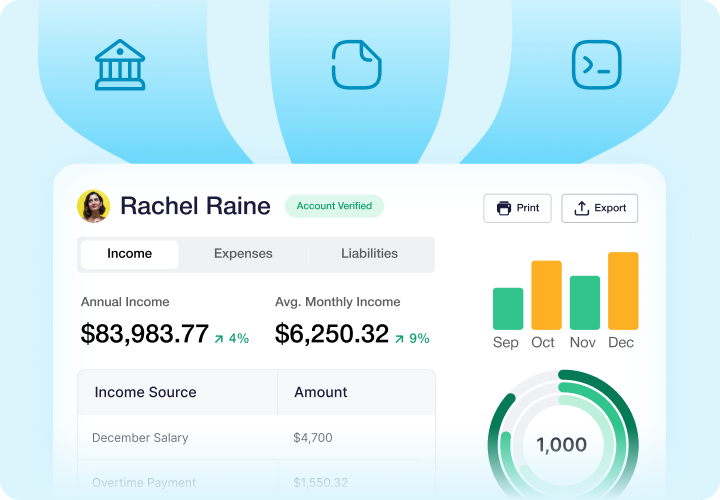The width and height of the screenshot is (720, 500).
Task: Click the Income Source column header
Action: point(145,392)
